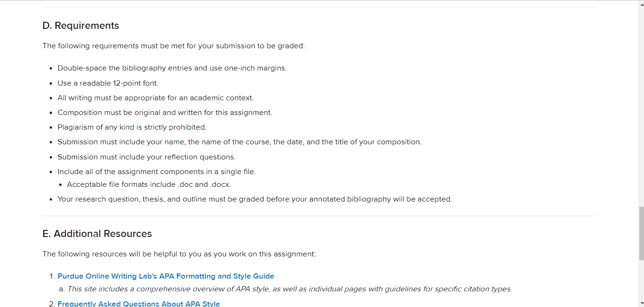
Task: Click the research question, thesis, outline line
Action: pos(255,199)
